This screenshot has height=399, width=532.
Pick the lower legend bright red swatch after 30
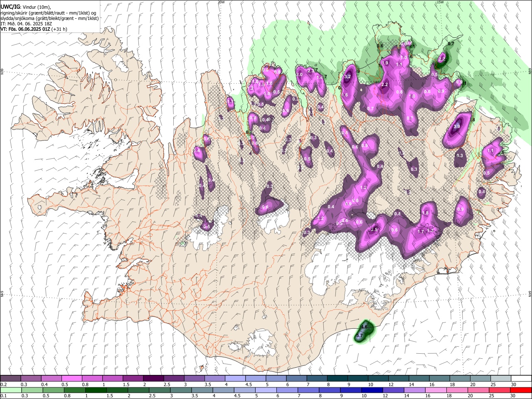point(522,390)
